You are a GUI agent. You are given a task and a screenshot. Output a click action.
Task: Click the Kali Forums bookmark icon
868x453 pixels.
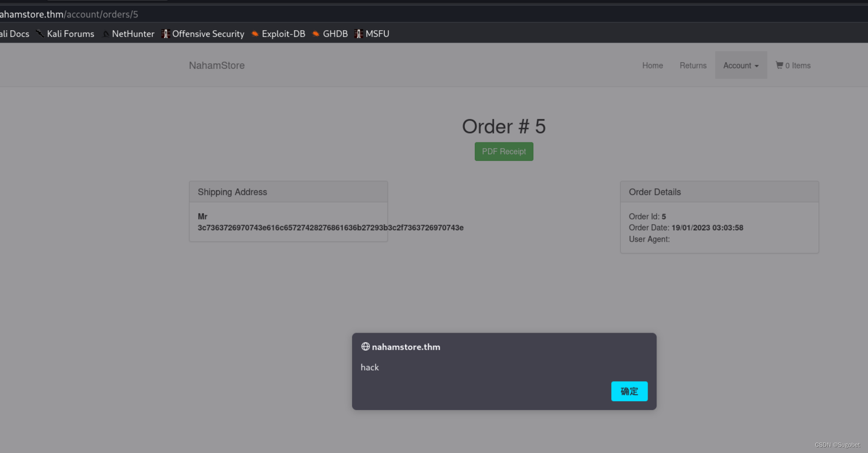tap(40, 34)
